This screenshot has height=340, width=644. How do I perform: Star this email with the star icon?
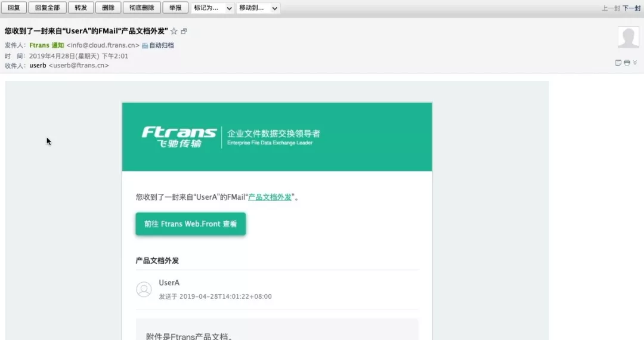pos(174,31)
